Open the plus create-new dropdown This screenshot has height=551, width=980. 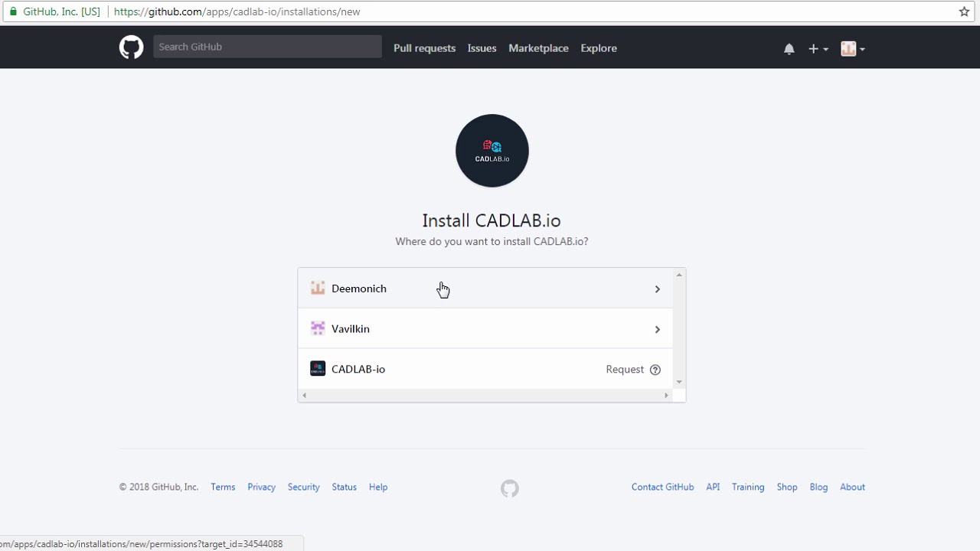(818, 48)
